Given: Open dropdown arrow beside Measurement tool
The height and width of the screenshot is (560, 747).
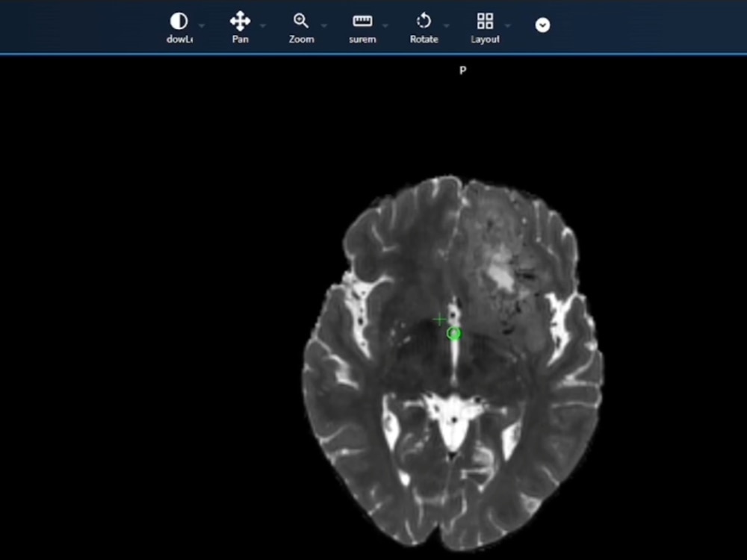Looking at the screenshot, I should coord(385,25).
